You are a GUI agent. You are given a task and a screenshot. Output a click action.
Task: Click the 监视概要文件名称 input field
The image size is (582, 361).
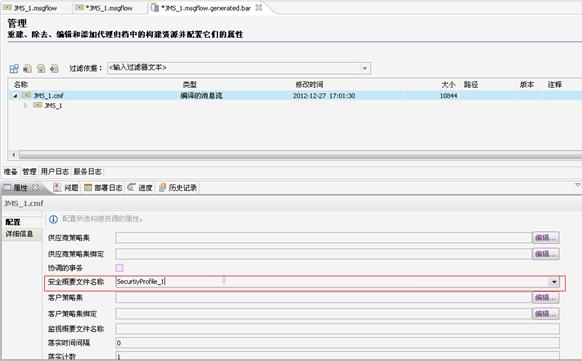click(x=337, y=329)
